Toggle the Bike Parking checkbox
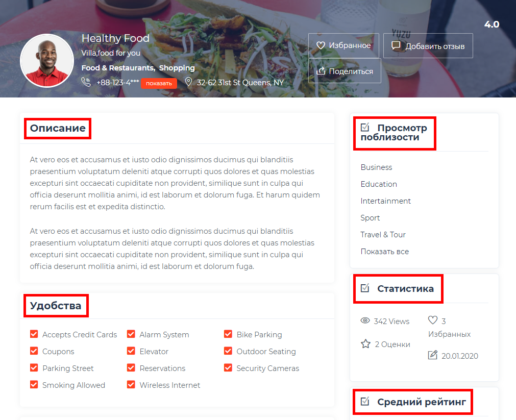 coord(228,334)
